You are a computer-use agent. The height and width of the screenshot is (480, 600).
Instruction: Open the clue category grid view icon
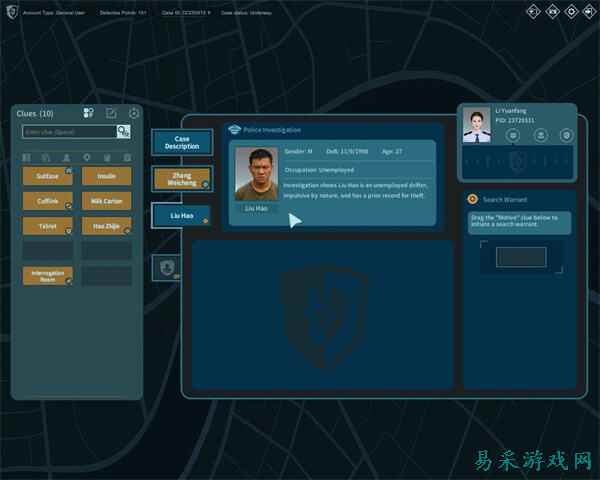[88, 113]
